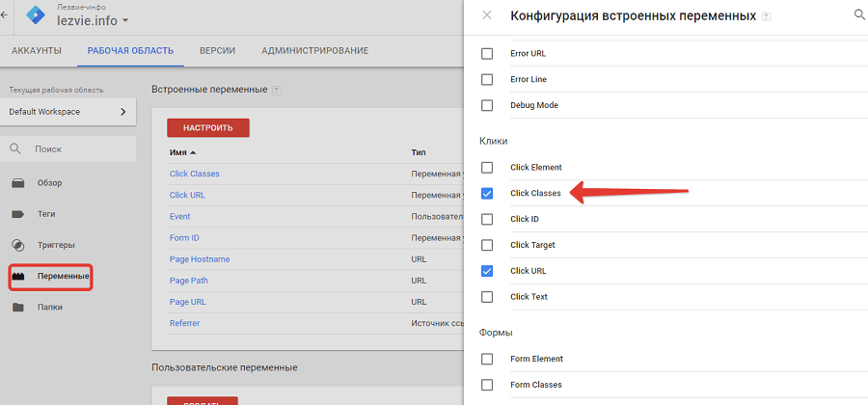Uncheck the Click Classes checkbox
Image resolution: width=868 pixels, height=405 pixels.
point(487,193)
